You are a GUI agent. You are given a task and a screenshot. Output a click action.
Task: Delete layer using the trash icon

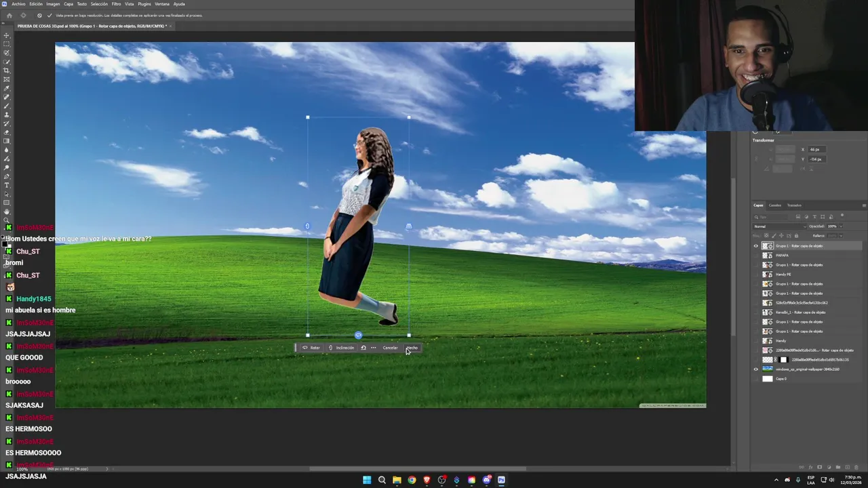click(x=856, y=467)
